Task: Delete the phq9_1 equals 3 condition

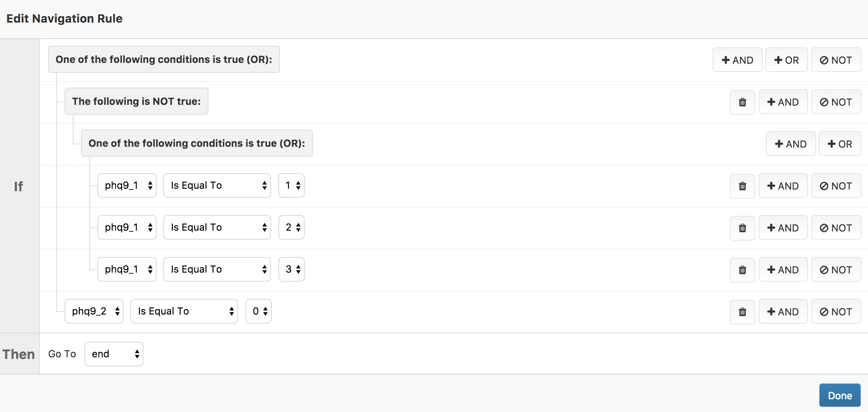Action: (742, 270)
